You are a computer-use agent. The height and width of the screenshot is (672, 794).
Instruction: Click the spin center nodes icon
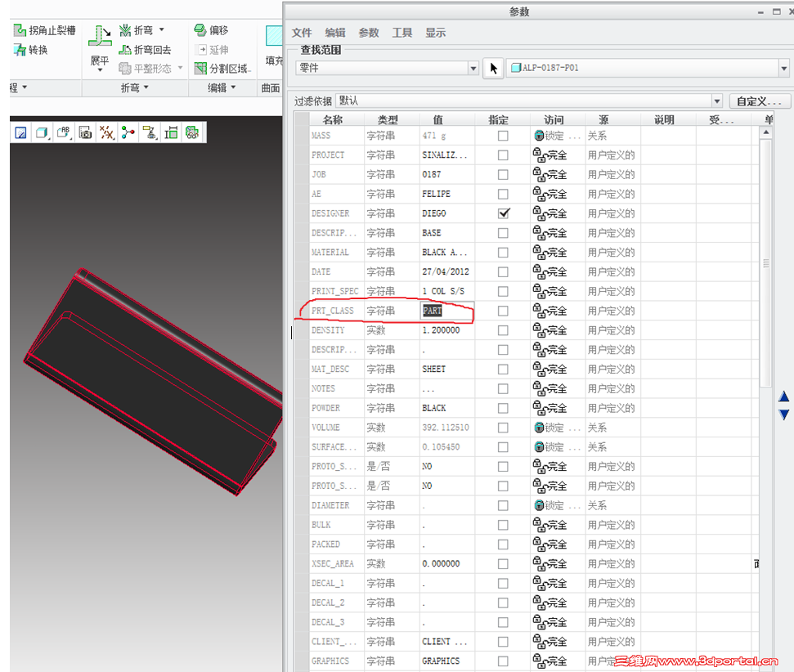coord(128,132)
